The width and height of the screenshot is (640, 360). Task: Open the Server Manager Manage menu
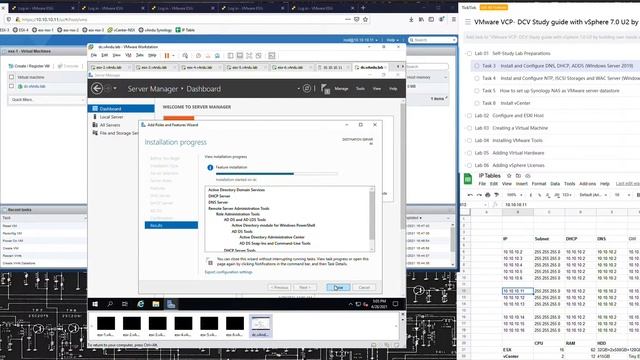[x=341, y=89]
